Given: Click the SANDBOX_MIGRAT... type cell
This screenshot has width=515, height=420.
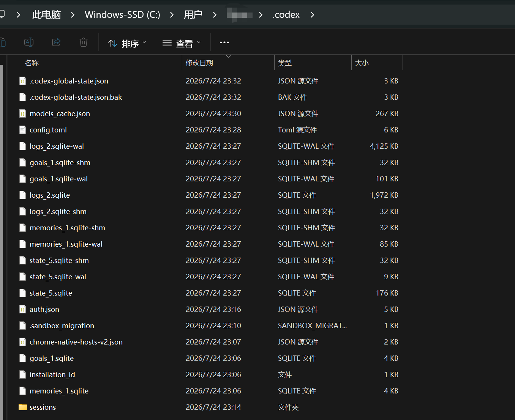Looking at the screenshot, I should pyautogui.click(x=312, y=326).
